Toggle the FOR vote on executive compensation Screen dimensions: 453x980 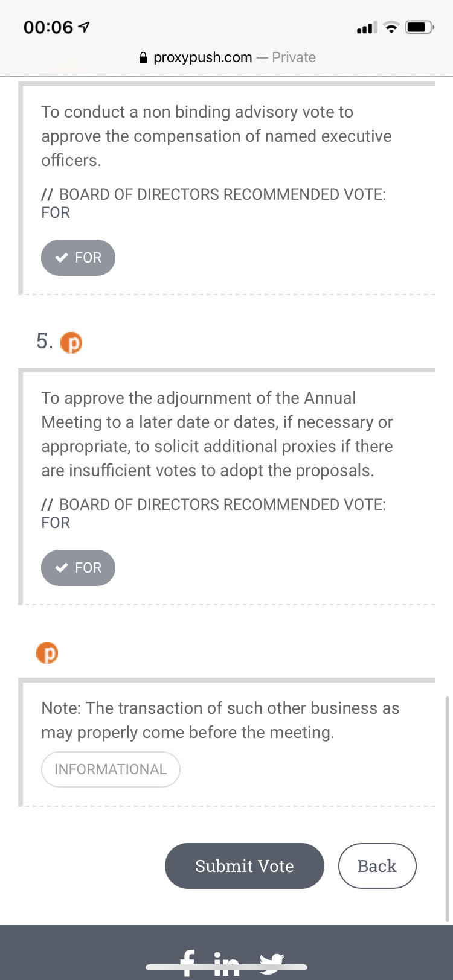tap(78, 258)
